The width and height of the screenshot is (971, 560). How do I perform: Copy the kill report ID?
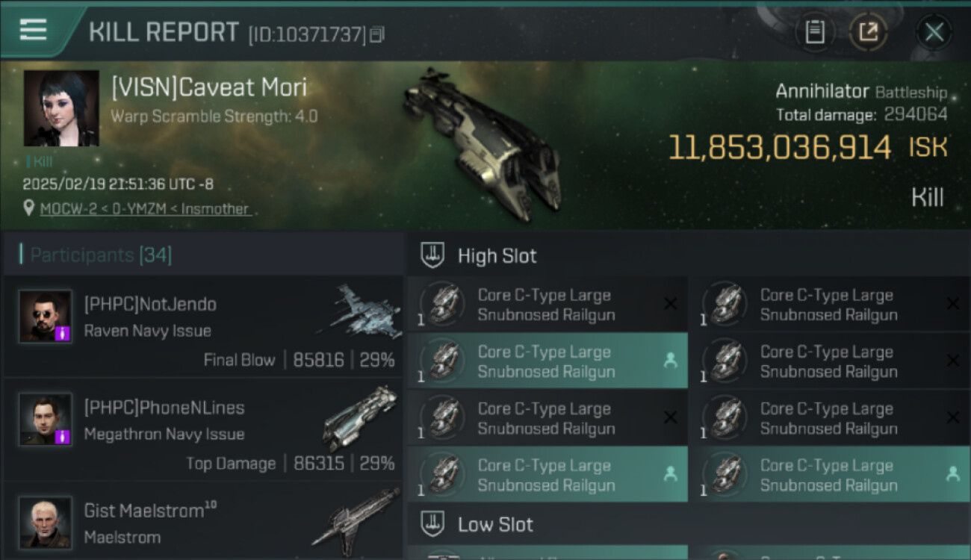coord(377,34)
